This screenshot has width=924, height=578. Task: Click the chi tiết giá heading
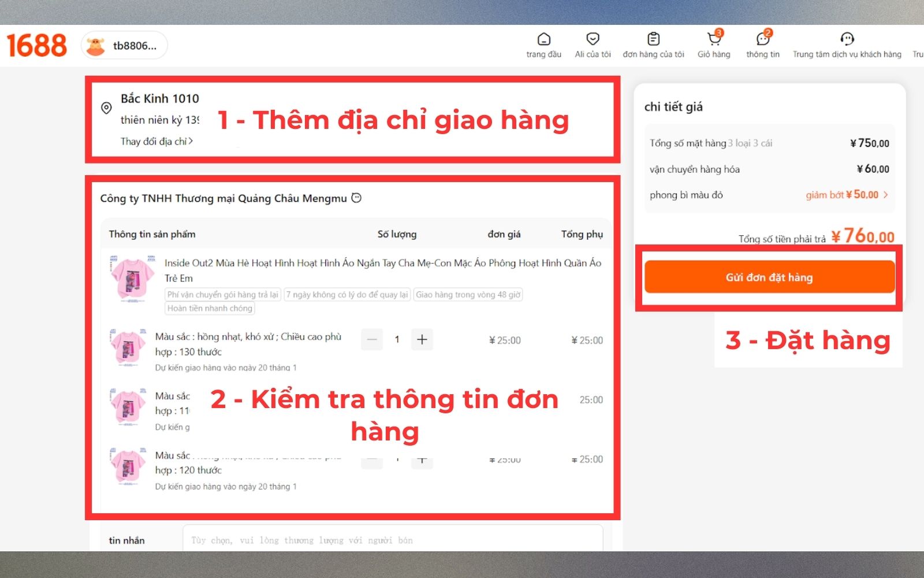(x=673, y=106)
